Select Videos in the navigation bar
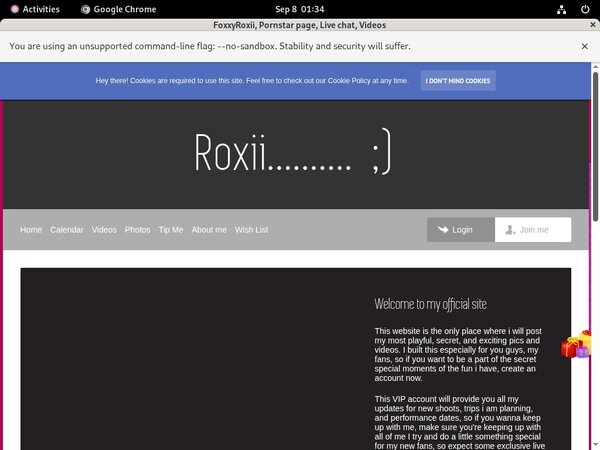Image resolution: width=600 pixels, height=450 pixels. pos(104,230)
